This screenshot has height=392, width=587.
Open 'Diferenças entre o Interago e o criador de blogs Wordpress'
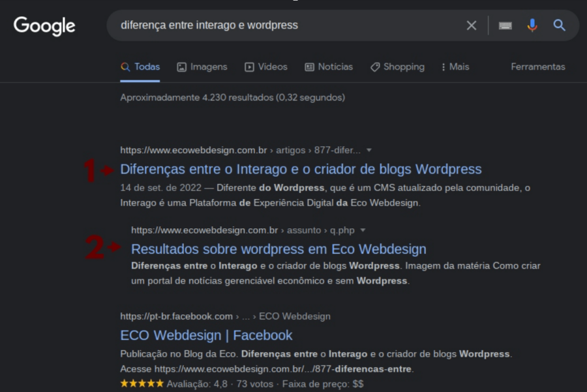[301, 169]
